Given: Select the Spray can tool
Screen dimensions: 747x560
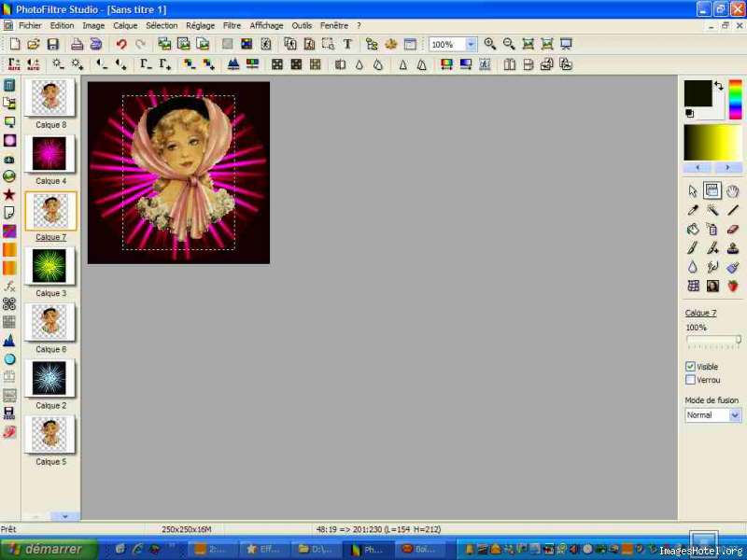Looking at the screenshot, I should click(712, 229).
